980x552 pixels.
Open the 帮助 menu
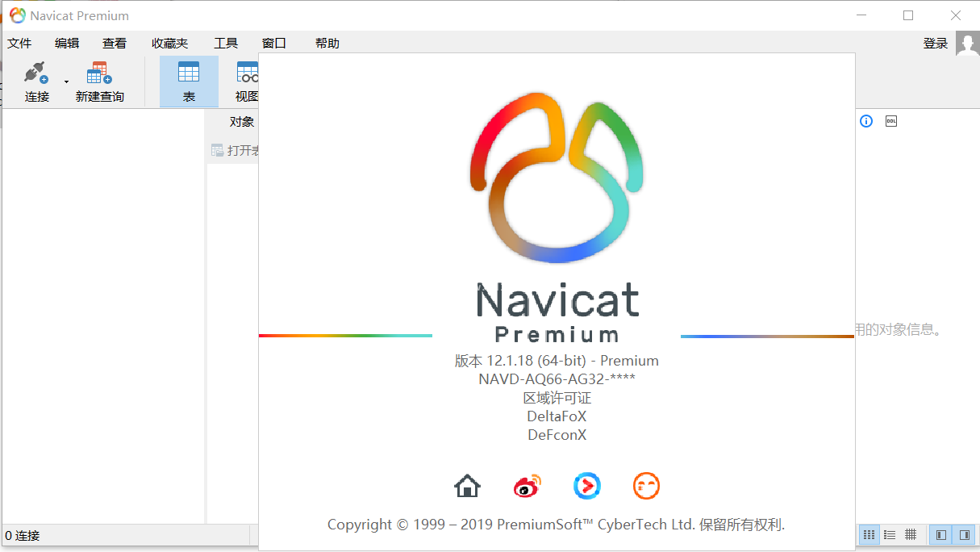327,44
